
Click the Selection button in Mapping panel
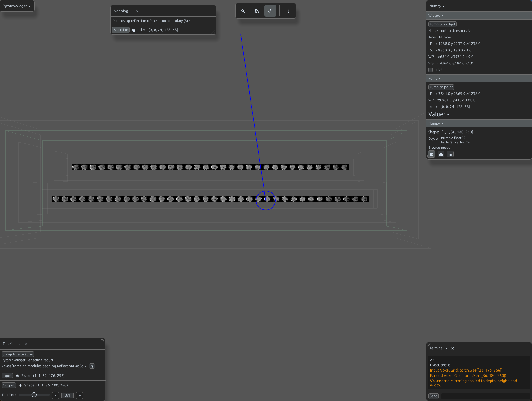pos(121,30)
